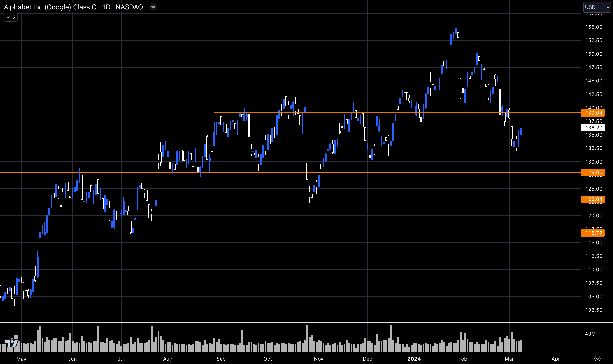
Task: Click the 130.00 price axis label
Action: pos(594,162)
